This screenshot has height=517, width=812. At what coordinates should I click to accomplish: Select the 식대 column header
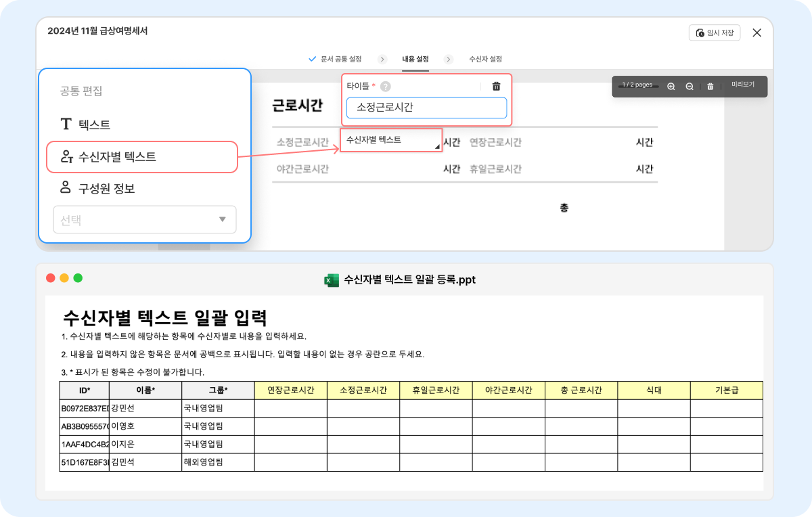[x=654, y=390]
